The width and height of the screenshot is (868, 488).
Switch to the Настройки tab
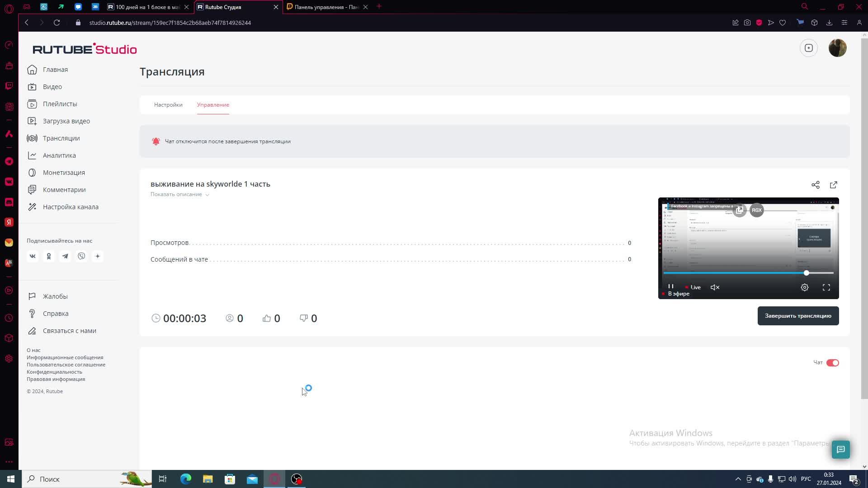point(168,105)
